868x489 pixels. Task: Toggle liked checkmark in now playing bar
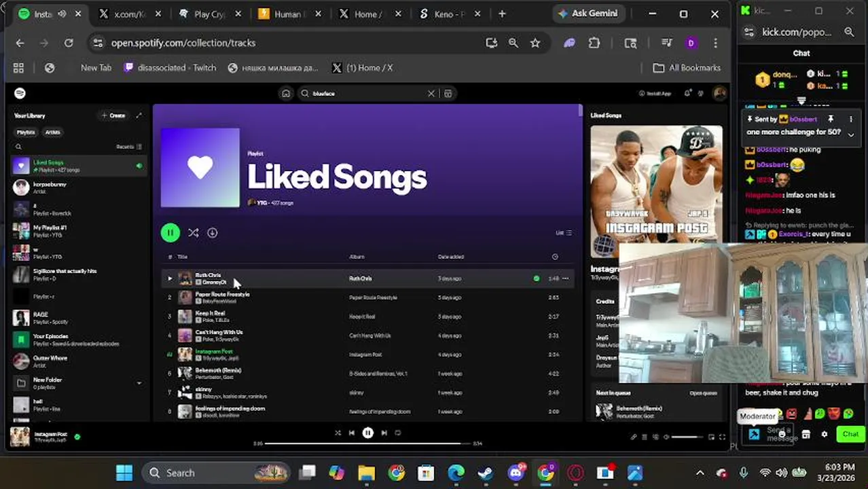pos(77,437)
